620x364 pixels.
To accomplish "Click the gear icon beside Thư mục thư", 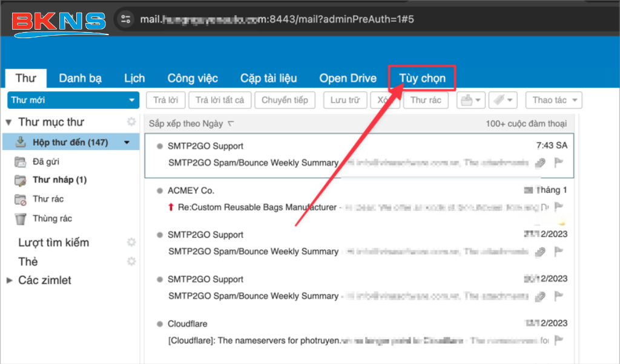I will [131, 122].
